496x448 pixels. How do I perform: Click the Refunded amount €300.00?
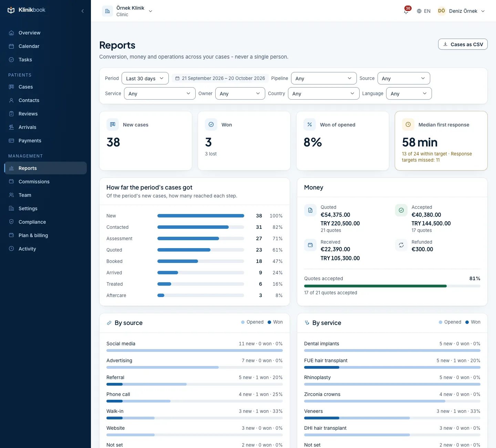pyautogui.click(x=422, y=249)
